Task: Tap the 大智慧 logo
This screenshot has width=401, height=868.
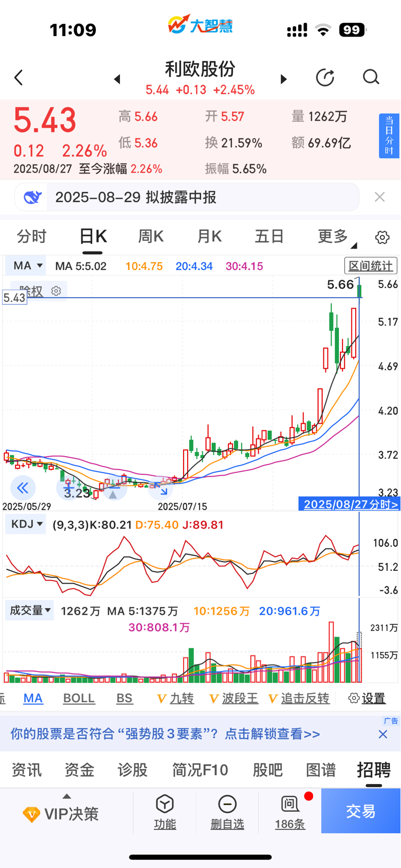Action: pos(200,24)
